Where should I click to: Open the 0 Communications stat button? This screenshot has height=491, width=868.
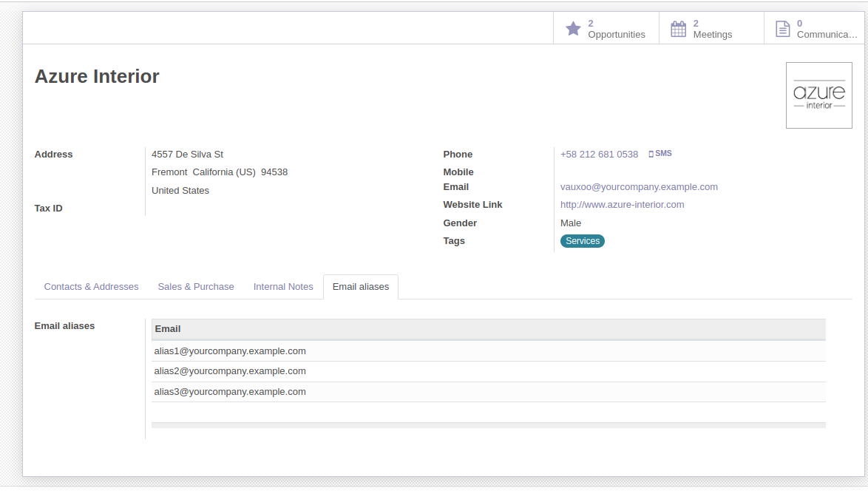tap(814, 28)
